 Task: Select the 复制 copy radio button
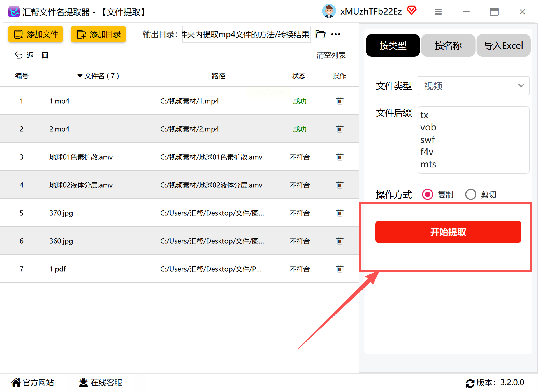click(428, 194)
